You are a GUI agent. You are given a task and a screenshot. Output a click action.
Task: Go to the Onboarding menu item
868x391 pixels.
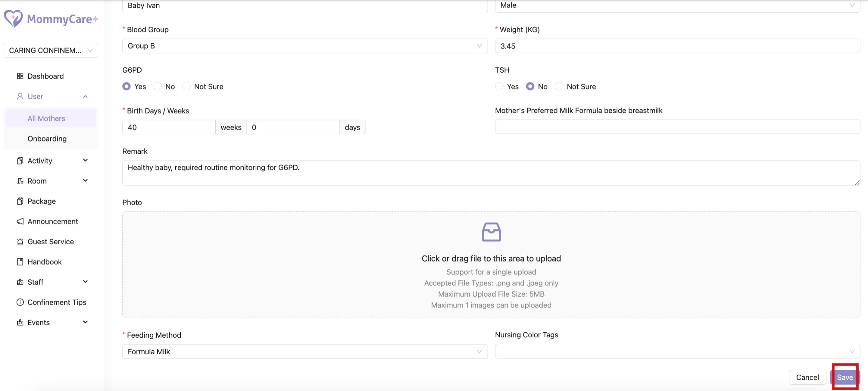(x=47, y=138)
